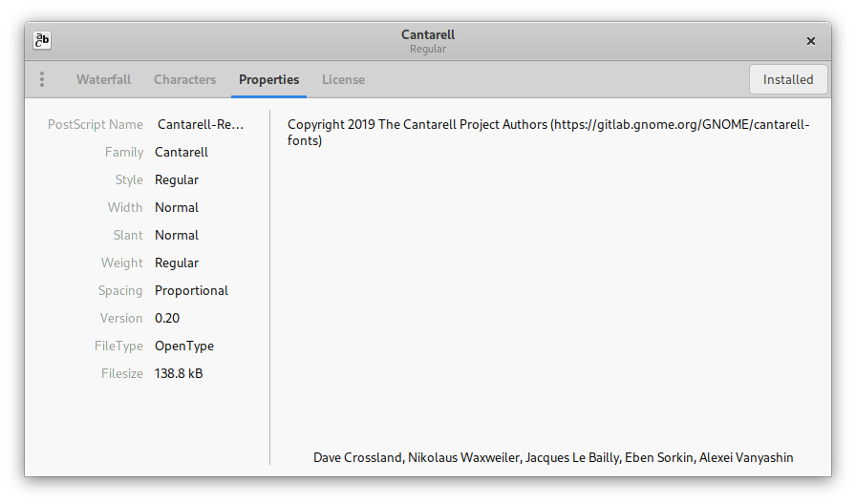Open the Characters tab

click(184, 79)
